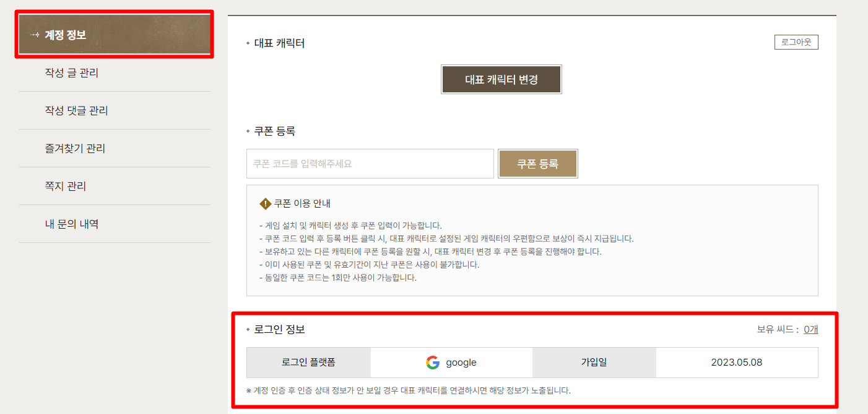Click the 대표 캐릭터 변경 button
868x414 pixels.
(501, 79)
